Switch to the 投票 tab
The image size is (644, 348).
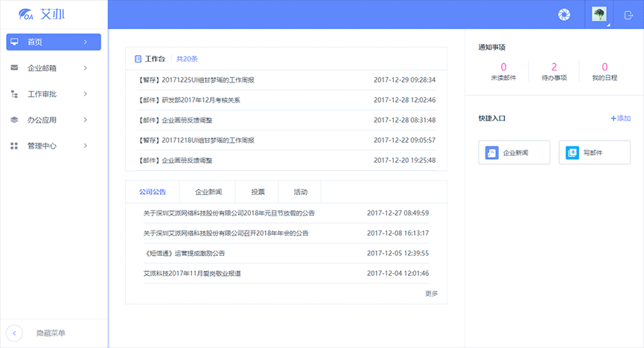pos(258,192)
